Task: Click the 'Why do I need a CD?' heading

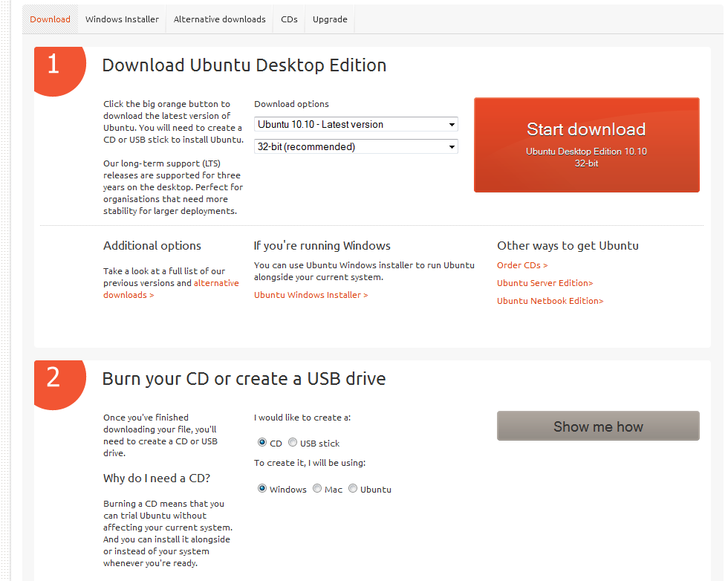Action: pyautogui.click(x=157, y=478)
